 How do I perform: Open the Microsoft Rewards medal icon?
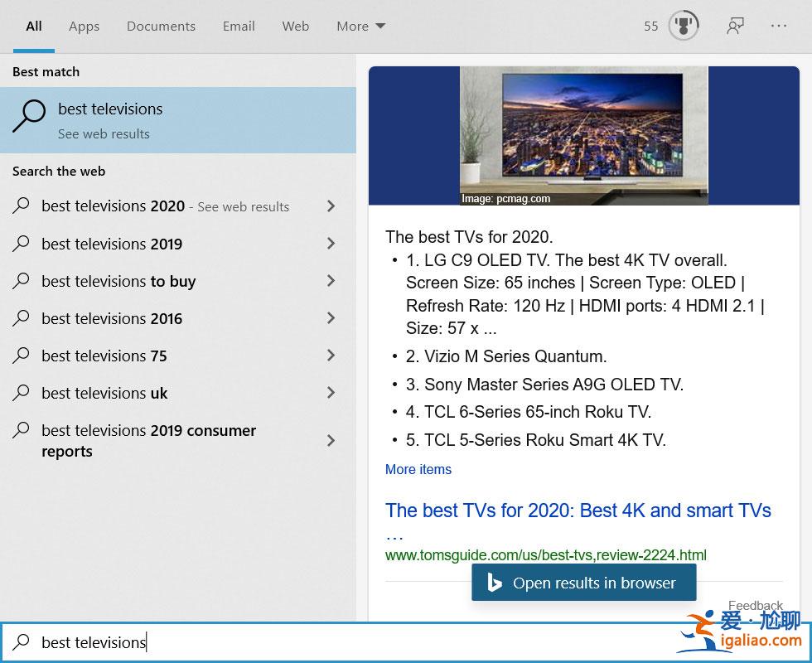click(x=684, y=26)
